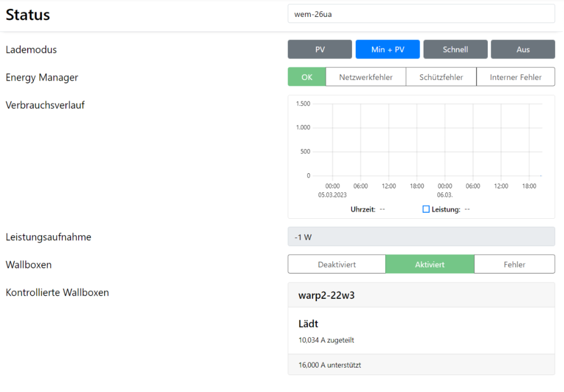Click the green OK status indicator
The image size is (564, 392).
pyautogui.click(x=307, y=77)
